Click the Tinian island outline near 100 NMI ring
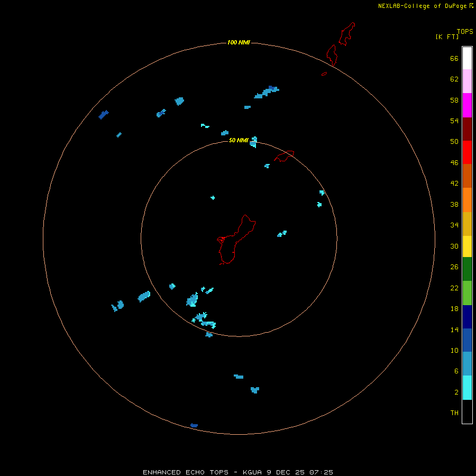This screenshot has height=476, width=476. tap(332, 55)
